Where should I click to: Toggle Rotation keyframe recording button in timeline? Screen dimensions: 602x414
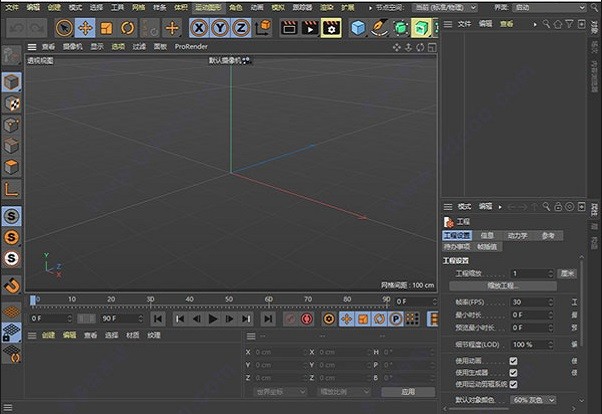click(x=379, y=319)
